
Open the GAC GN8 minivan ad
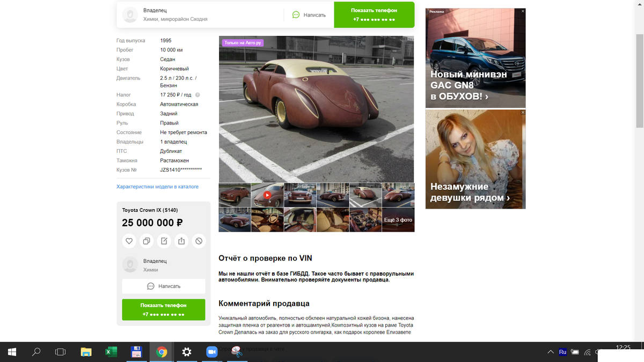click(475, 58)
